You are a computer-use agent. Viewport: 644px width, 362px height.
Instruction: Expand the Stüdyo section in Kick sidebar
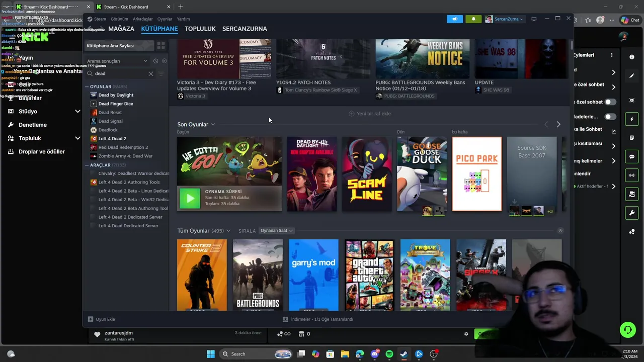click(77, 111)
